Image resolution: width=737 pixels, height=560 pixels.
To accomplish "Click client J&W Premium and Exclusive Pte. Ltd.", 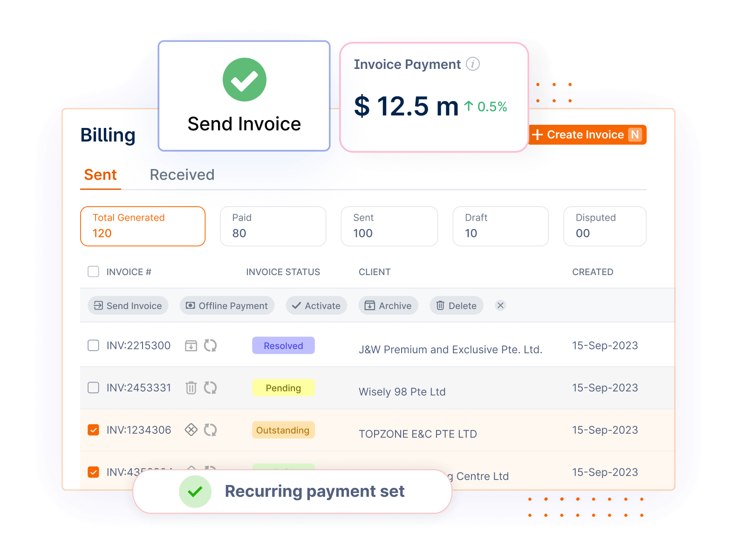I will 450,350.
